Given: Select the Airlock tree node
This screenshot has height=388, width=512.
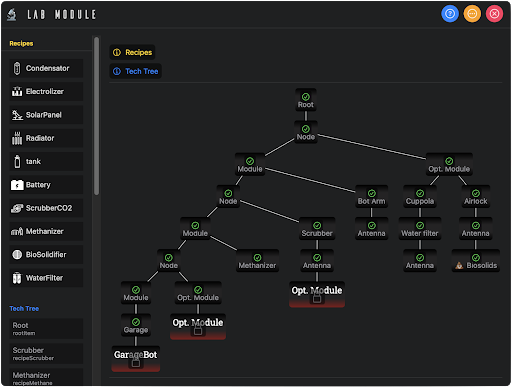Looking at the screenshot, I should tap(476, 197).
